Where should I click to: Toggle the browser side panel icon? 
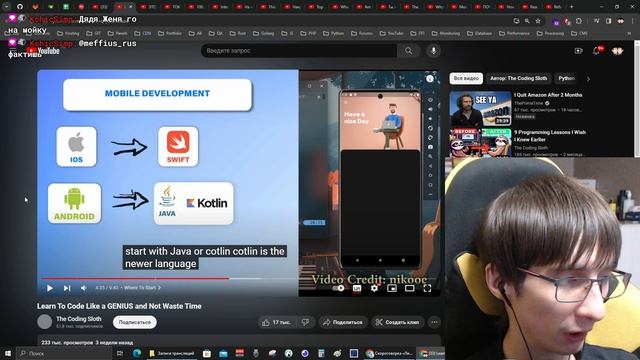[609, 21]
